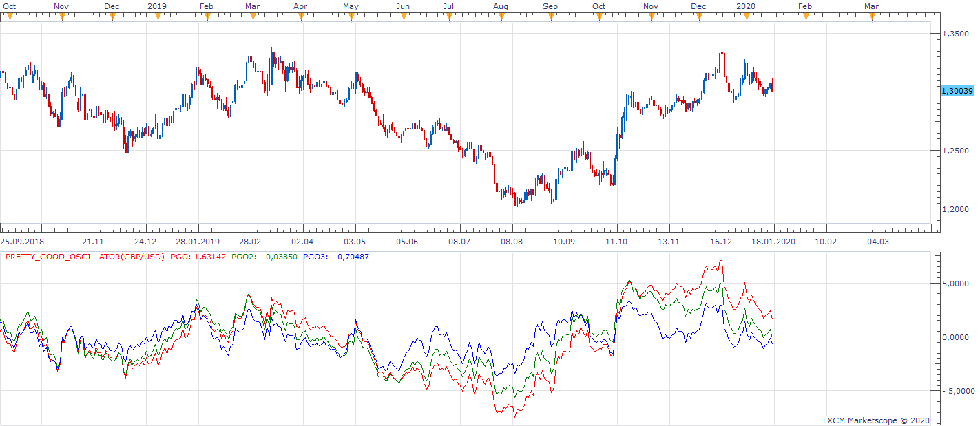Viewport: 980px width, 426px height.
Task: Click the Sep month label
Action: 550,6
